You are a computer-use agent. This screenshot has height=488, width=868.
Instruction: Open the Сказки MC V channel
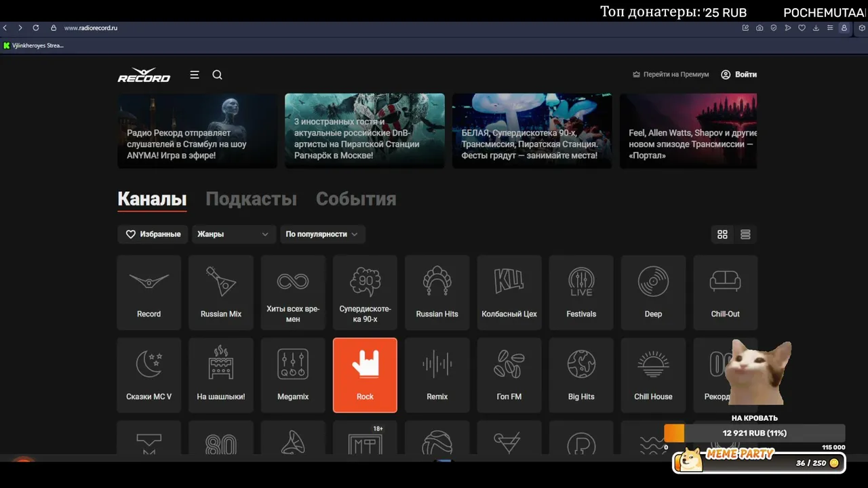pos(149,375)
